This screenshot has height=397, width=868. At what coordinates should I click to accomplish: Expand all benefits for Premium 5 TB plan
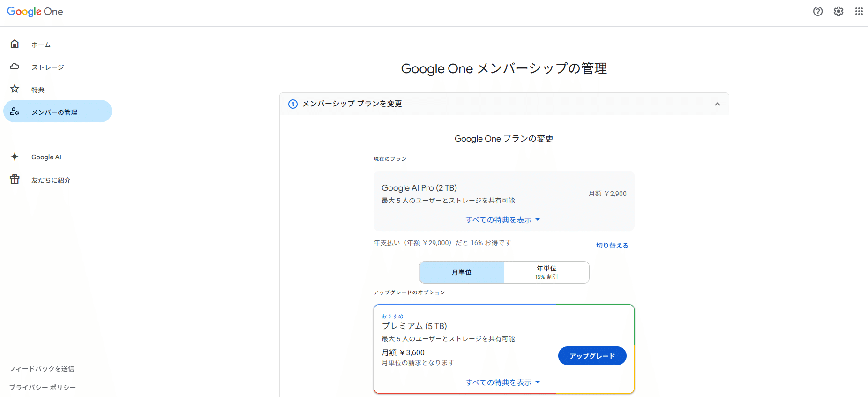click(503, 382)
